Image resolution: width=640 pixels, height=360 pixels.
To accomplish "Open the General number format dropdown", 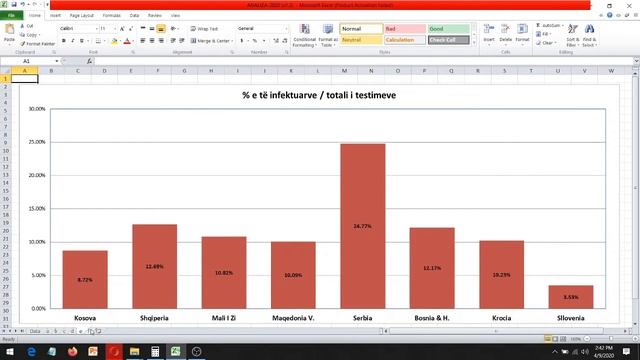I will point(286,29).
